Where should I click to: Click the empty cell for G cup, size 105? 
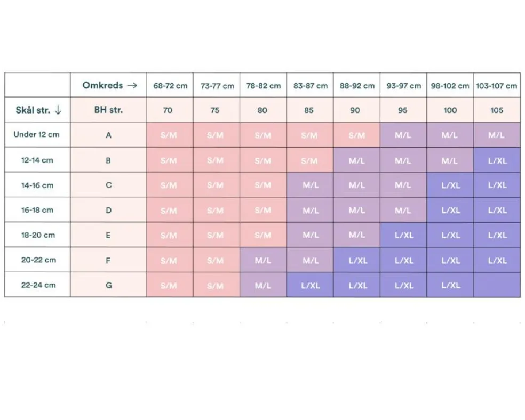(497, 285)
